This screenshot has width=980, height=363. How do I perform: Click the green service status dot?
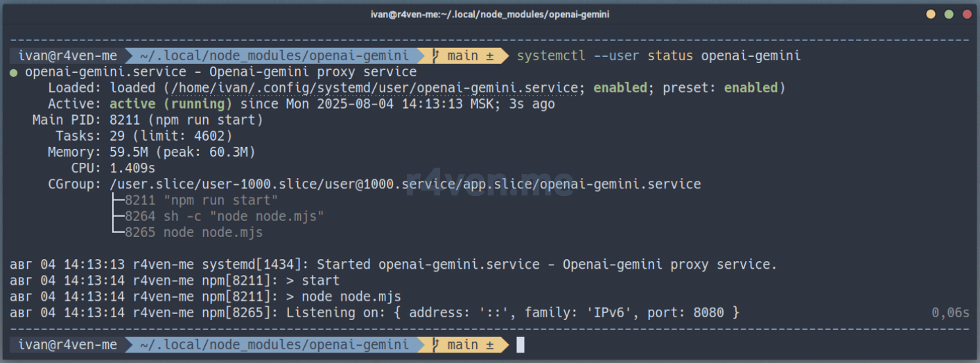(14, 72)
